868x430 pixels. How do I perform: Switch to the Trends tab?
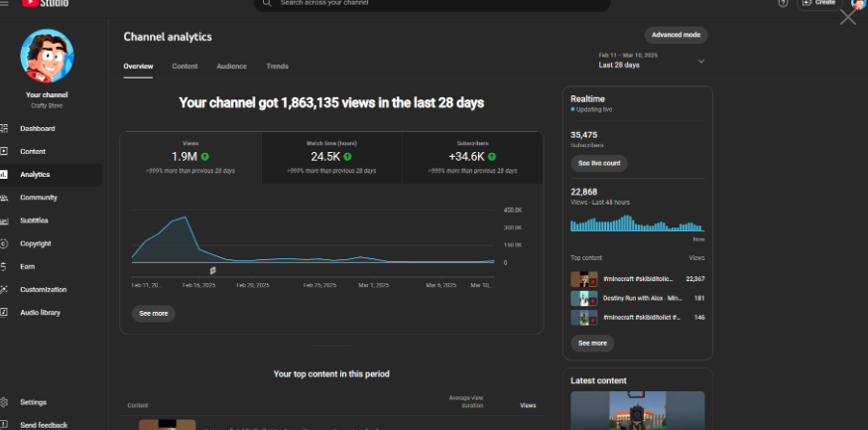277,66
